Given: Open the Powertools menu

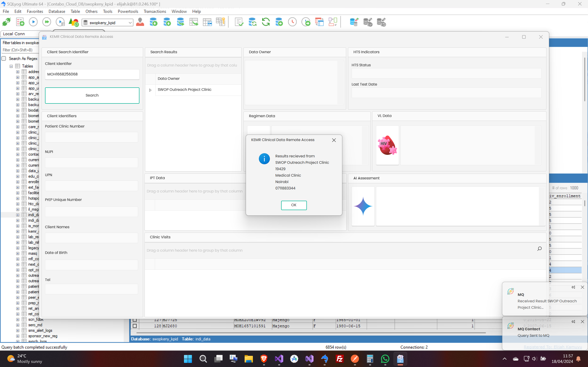Looking at the screenshot, I should coord(128,11).
